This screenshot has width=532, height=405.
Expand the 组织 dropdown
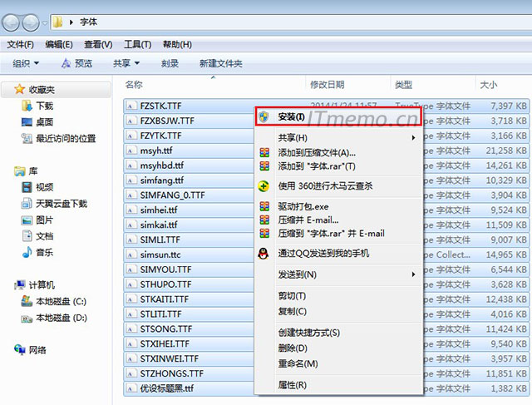[26, 63]
